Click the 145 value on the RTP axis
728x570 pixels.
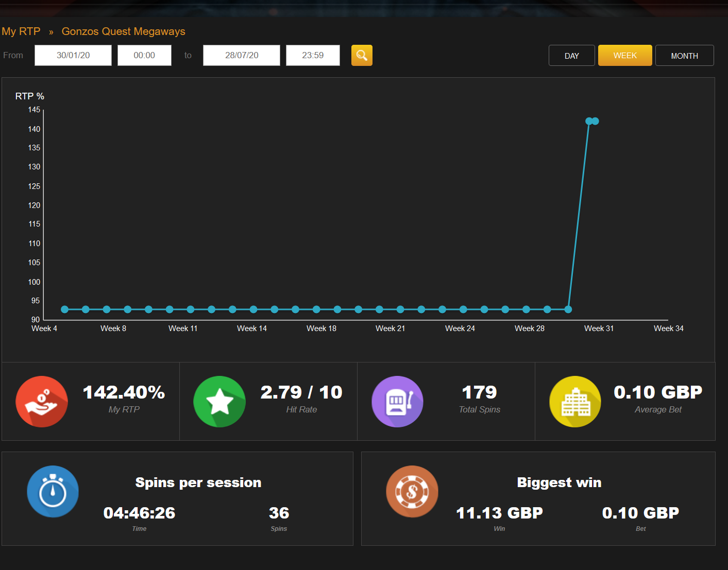[x=34, y=110]
